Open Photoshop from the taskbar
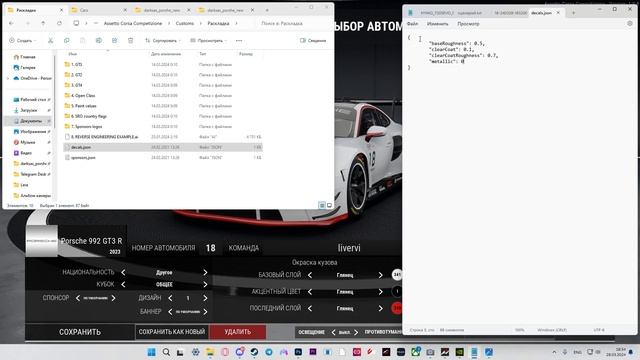Image resolution: width=640 pixels, height=360 pixels. tap(298, 352)
